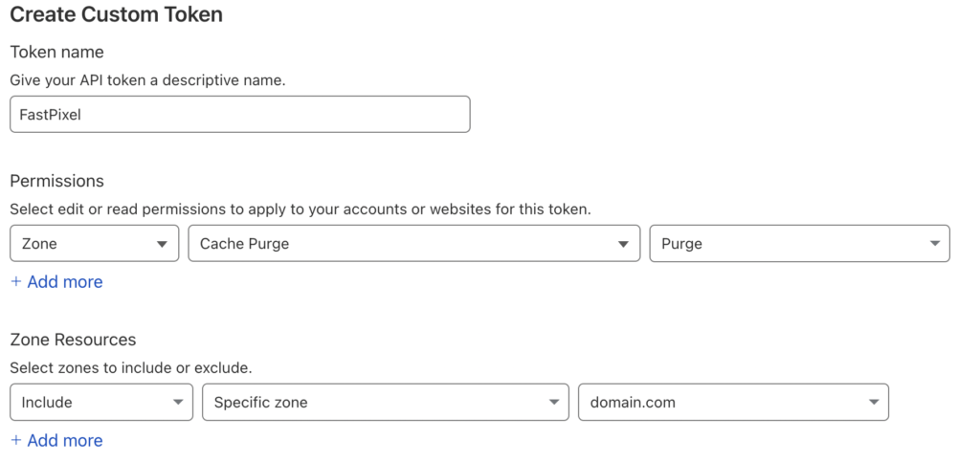Open the Purge access level dropdown
This screenshot has width=980, height=462.
tap(800, 244)
